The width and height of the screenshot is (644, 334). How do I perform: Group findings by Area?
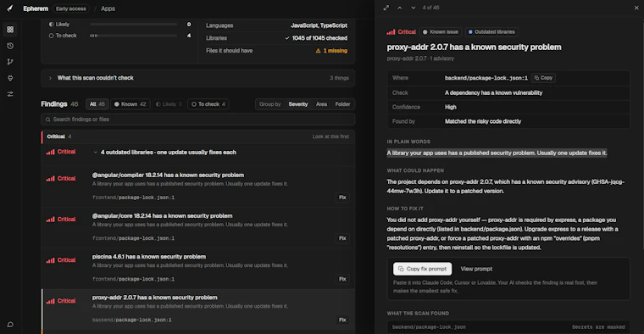[322, 104]
